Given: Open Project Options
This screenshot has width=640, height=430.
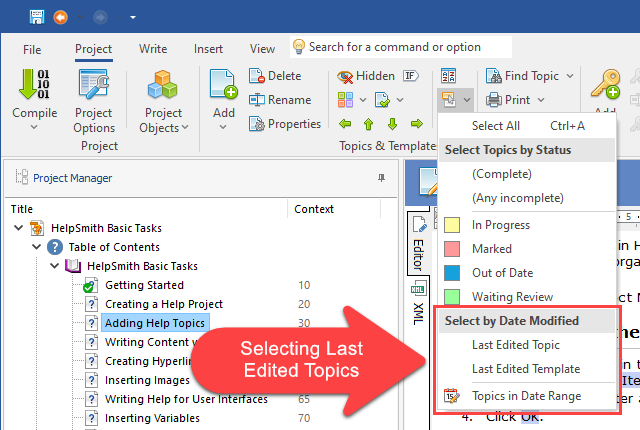Looking at the screenshot, I should click(94, 101).
